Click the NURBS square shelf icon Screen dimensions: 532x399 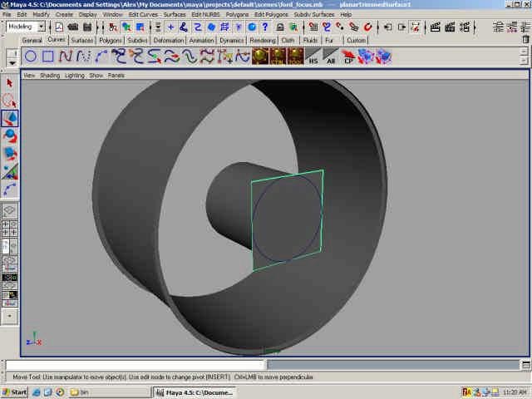pyautogui.click(x=48, y=57)
